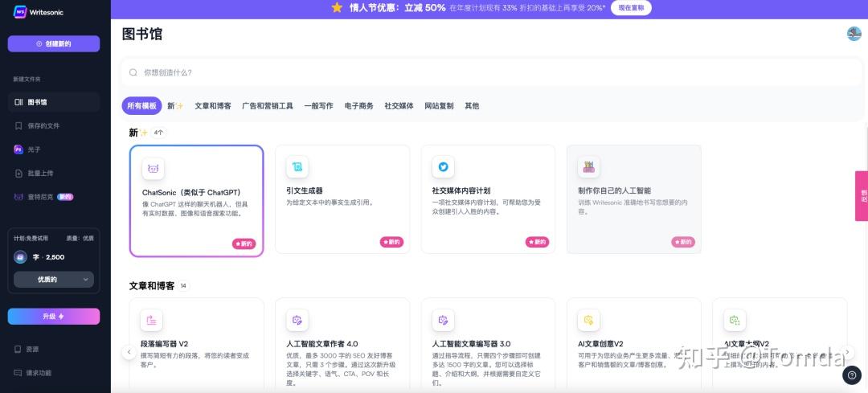The image size is (868, 393).
Task: Click the AI文章创意V2 card icon
Action: pos(588,320)
